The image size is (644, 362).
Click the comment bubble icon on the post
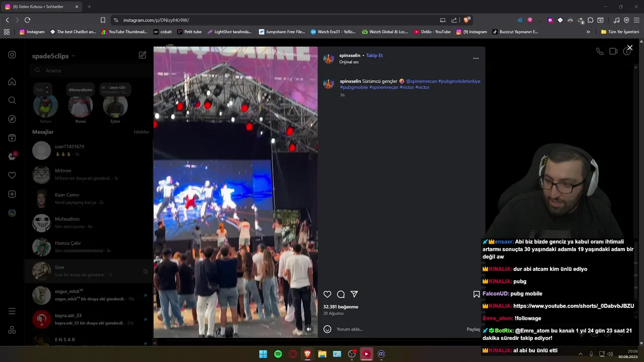tap(341, 294)
